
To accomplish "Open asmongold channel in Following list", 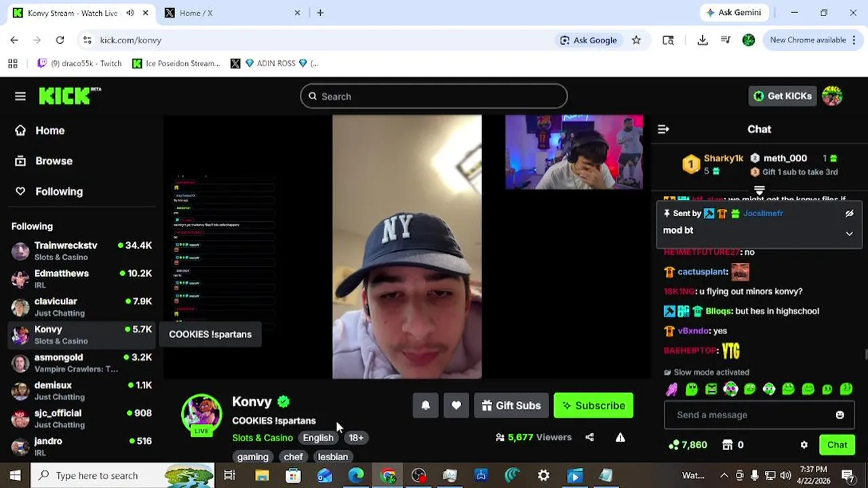I will tap(81, 363).
